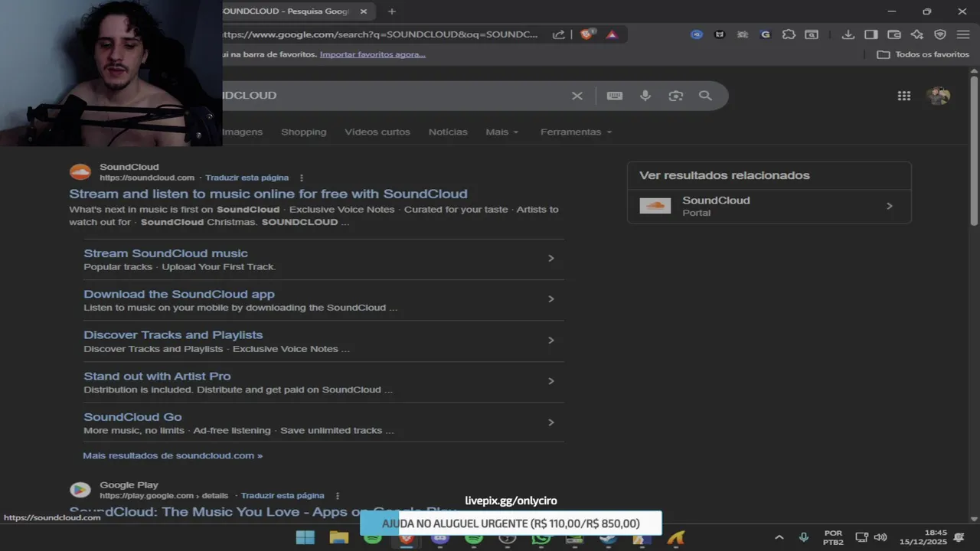The height and width of the screenshot is (551, 980).
Task: Open Brave Wallet icon
Action: [x=893, y=34]
